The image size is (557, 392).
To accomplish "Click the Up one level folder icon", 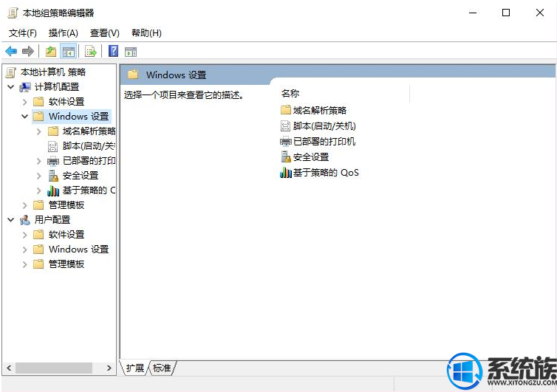I will coord(51,52).
